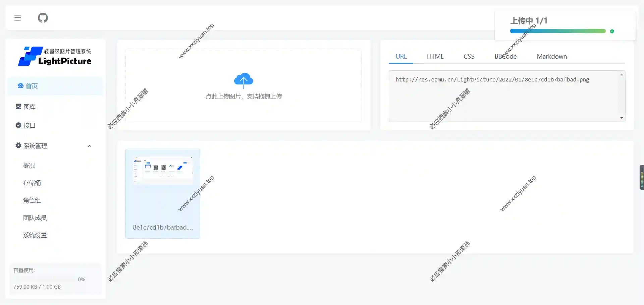Select the CSS tab
Screen dimensions: 644x305
469,56
